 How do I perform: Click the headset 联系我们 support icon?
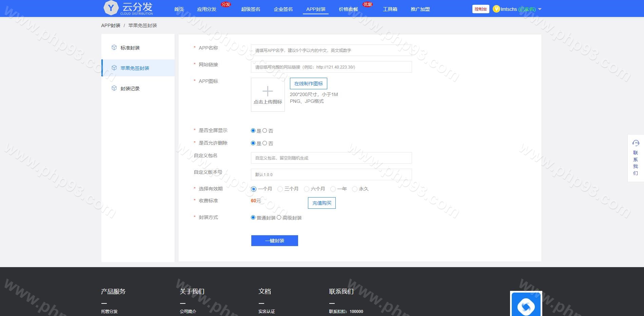[636, 143]
